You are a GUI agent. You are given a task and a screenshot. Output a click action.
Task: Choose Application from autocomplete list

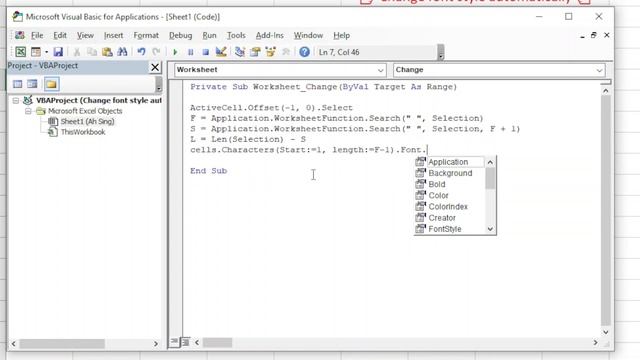click(x=449, y=162)
